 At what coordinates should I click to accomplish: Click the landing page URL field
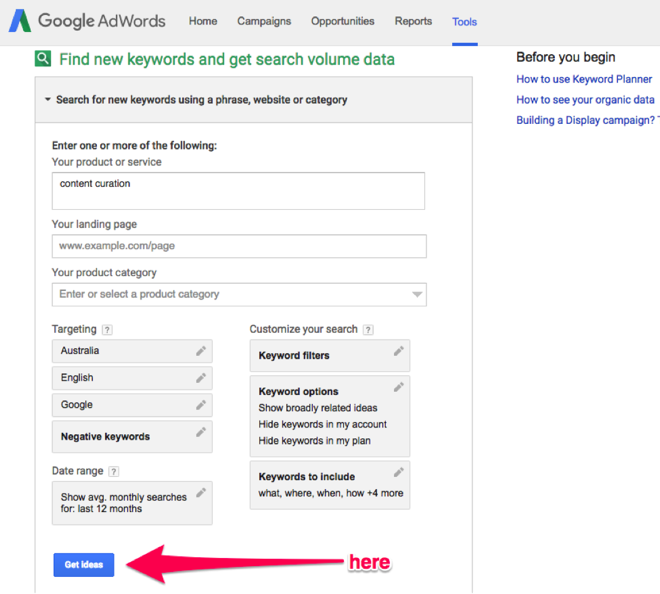pos(239,246)
